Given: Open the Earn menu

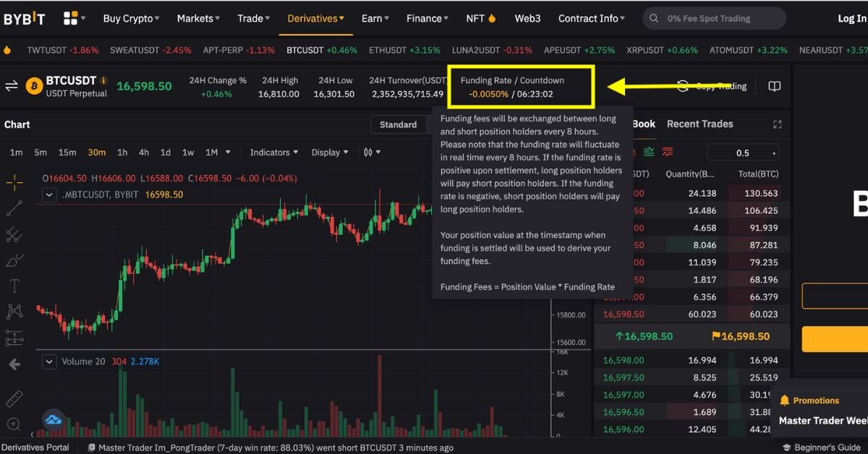Looking at the screenshot, I should pos(375,18).
